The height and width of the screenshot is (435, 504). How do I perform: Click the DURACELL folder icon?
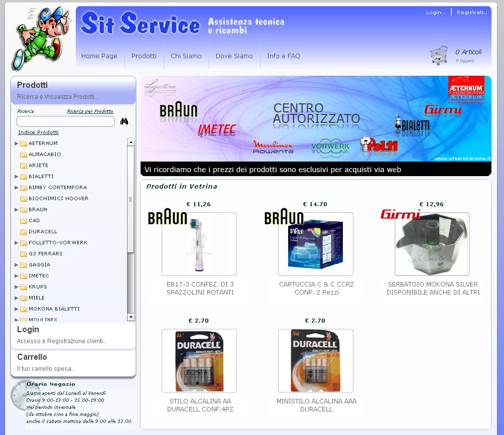[x=23, y=232]
